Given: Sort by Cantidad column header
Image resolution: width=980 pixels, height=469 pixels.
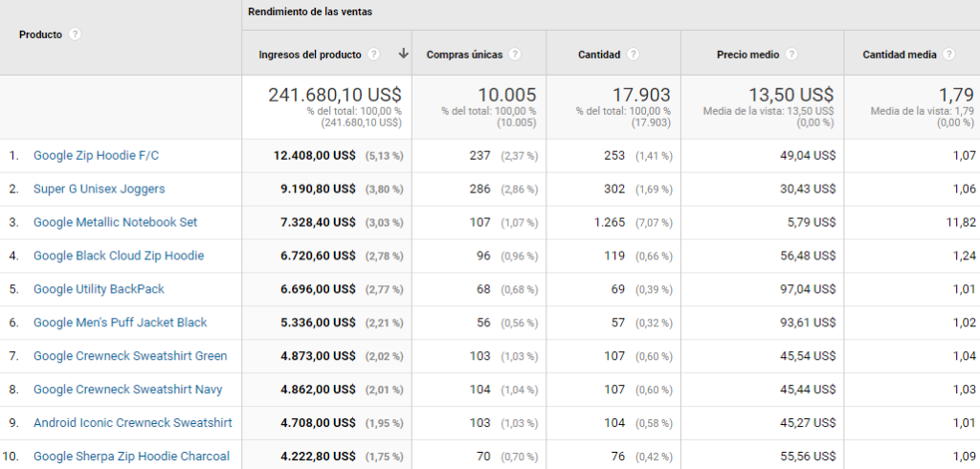Looking at the screenshot, I should 599,55.
